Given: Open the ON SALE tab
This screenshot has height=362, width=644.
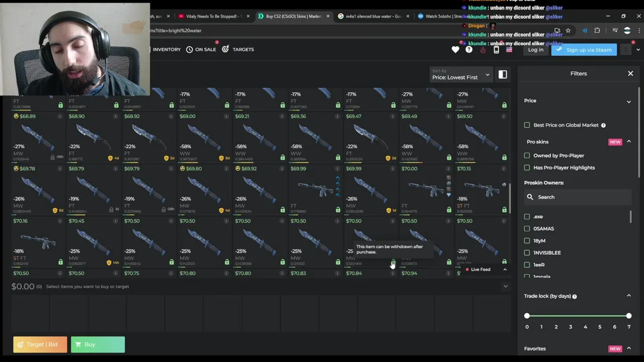Looking at the screenshot, I should pos(201,49).
